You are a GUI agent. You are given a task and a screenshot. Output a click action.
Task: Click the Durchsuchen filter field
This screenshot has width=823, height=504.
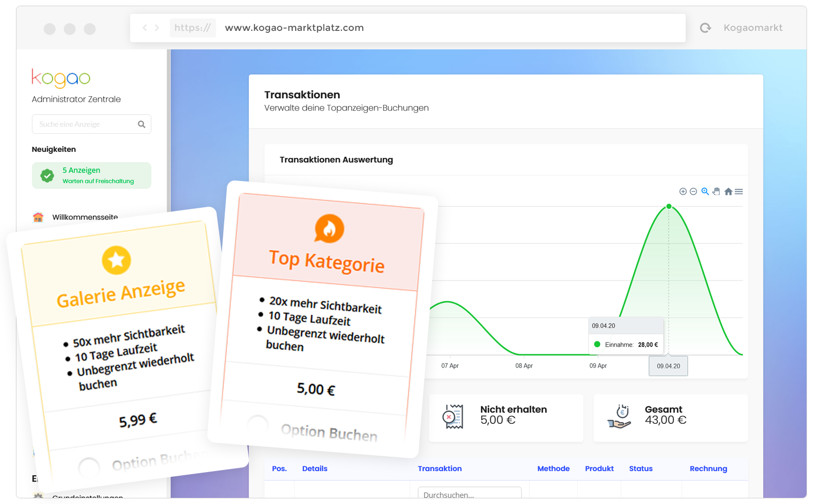pyautogui.click(x=470, y=494)
